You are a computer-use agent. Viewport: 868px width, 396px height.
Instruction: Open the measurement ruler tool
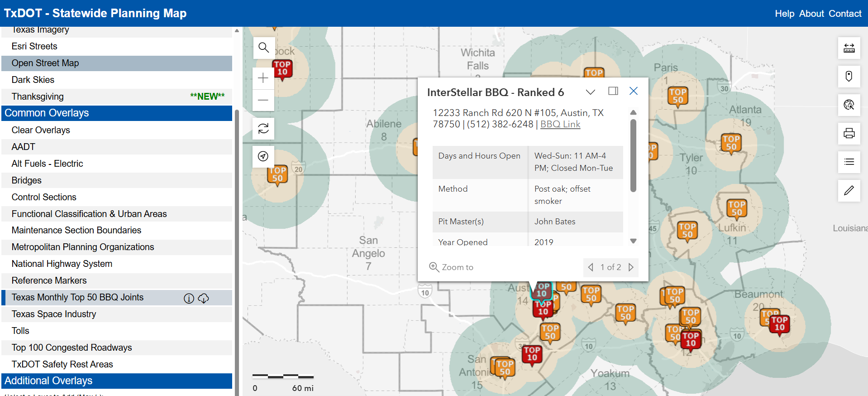[849, 48]
